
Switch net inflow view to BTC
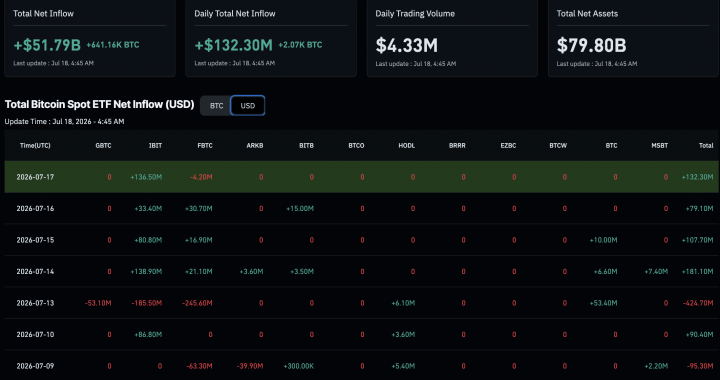(216, 106)
